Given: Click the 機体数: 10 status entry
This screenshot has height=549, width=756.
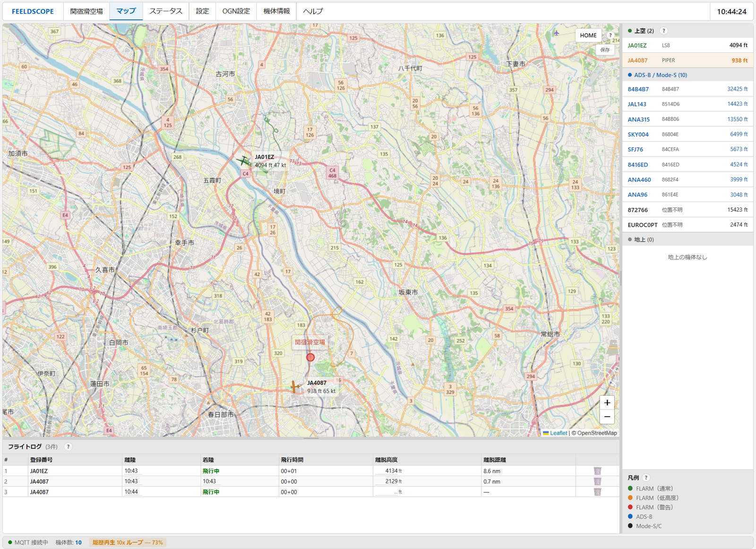Looking at the screenshot, I should (69, 542).
